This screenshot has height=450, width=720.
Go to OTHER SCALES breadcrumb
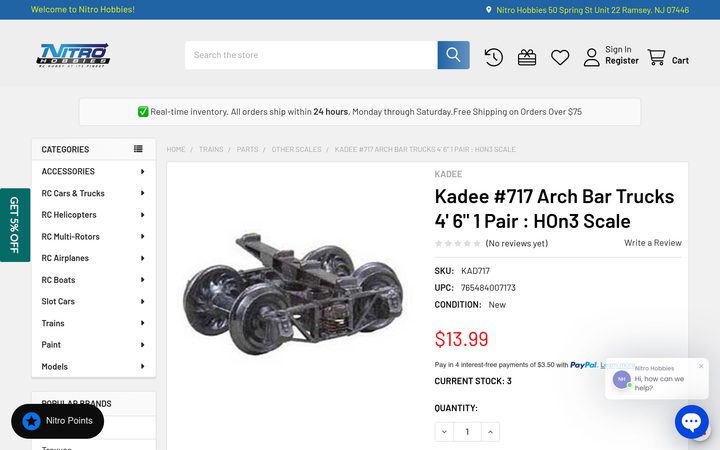point(296,149)
